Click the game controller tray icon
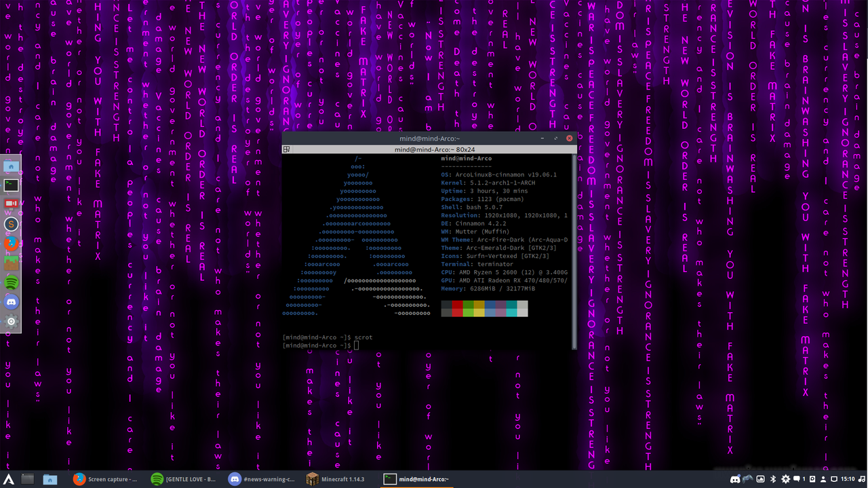The image size is (868, 488). (748, 479)
